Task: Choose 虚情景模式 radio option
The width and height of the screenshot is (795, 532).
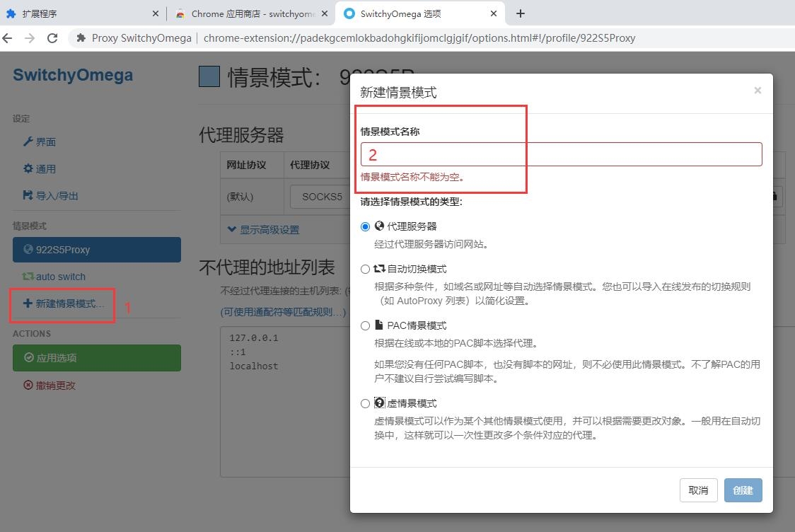Action: tap(365, 403)
